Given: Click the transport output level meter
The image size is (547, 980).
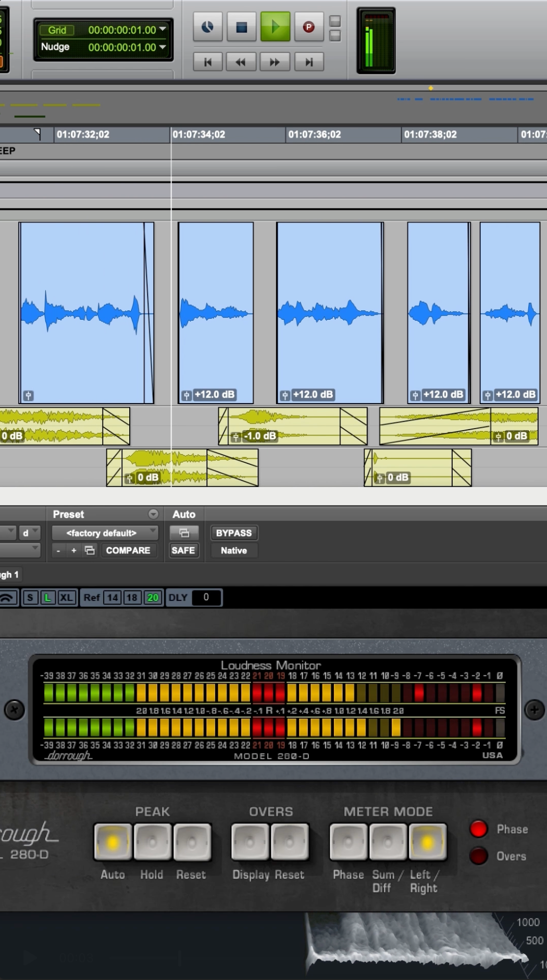Looking at the screenshot, I should [376, 41].
